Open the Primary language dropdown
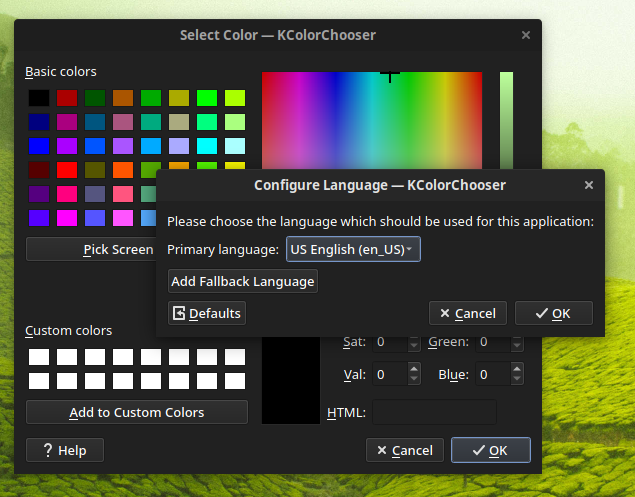635x497 pixels. click(353, 249)
